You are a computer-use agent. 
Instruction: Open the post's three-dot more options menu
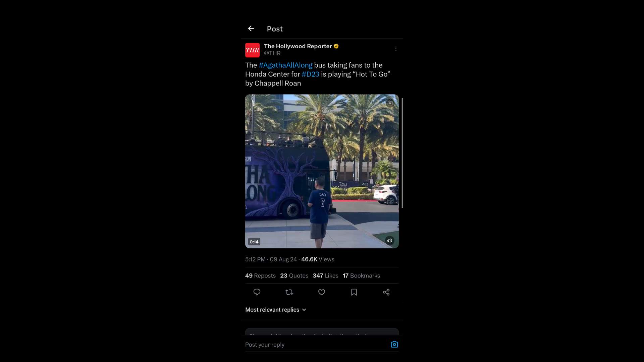[x=396, y=49]
